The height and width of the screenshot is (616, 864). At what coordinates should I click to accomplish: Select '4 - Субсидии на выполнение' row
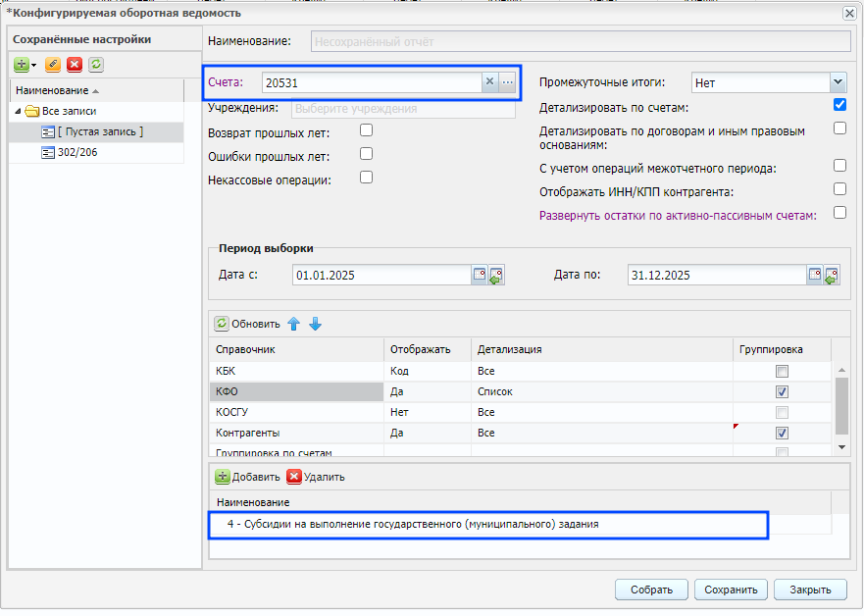(520, 525)
